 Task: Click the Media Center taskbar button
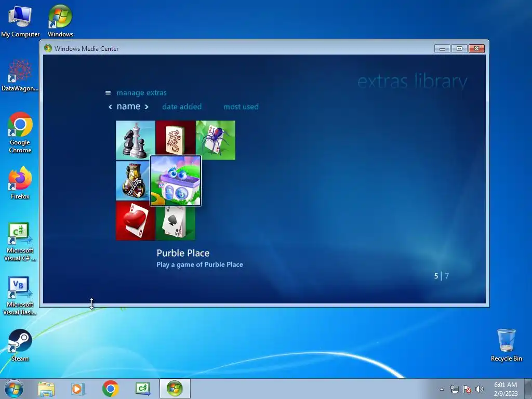coord(175,389)
